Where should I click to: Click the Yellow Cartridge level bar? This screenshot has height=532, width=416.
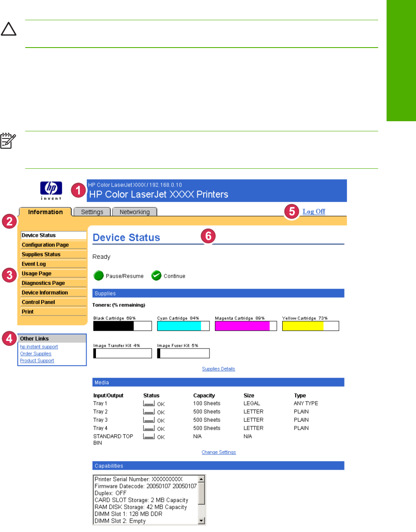(x=310, y=326)
